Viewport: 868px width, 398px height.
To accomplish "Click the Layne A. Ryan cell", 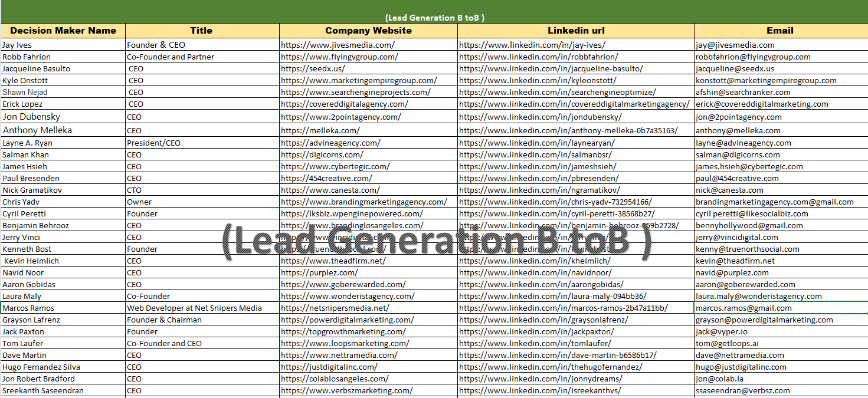I will click(63, 143).
